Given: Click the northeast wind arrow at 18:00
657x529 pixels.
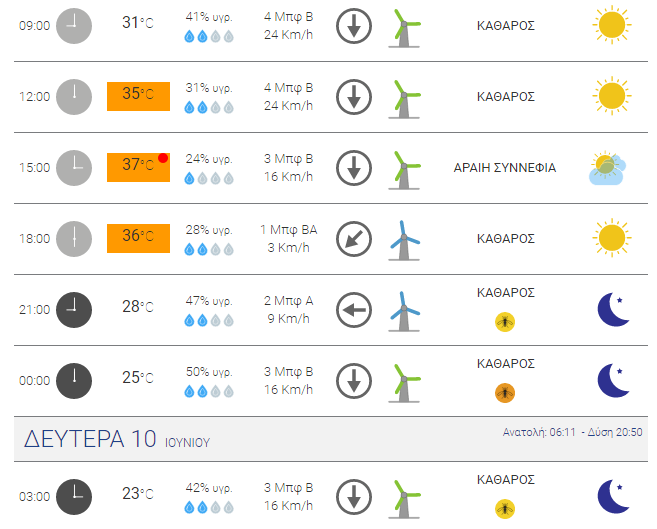Looking at the screenshot, I should click(354, 239).
